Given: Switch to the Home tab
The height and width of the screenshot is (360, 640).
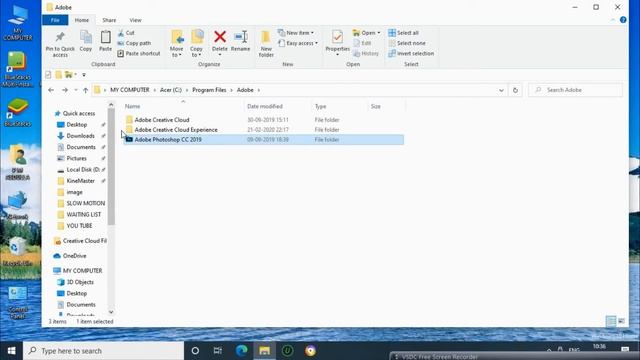Looking at the screenshot, I should click(x=82, y=20).
